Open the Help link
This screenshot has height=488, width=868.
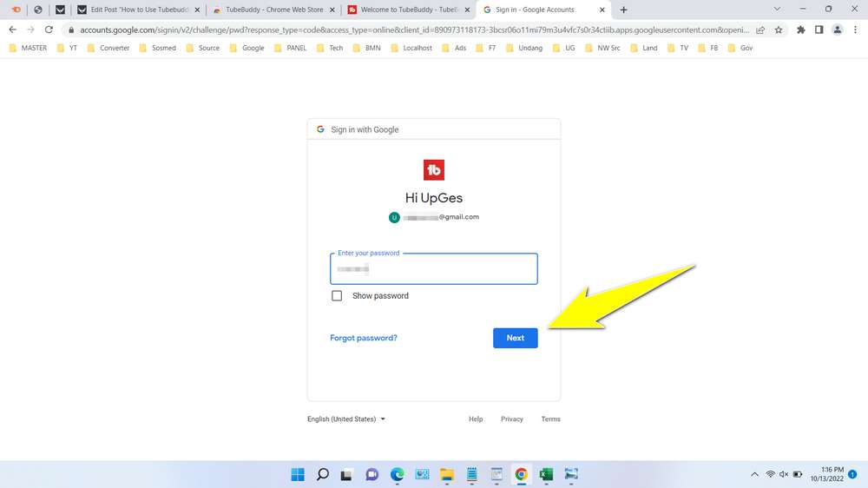coord(476,419)
